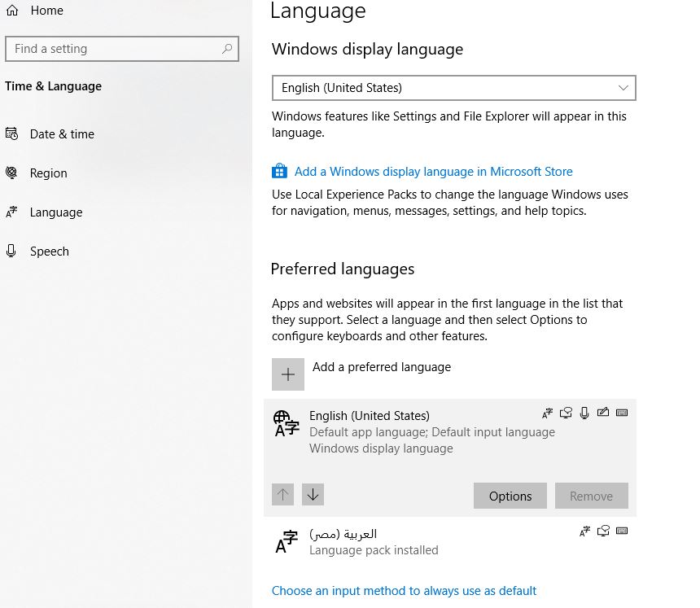Click the Microsoft Store bag icon
The width and height of the screenshot is (700, 608).
click(x=279, y=172)
